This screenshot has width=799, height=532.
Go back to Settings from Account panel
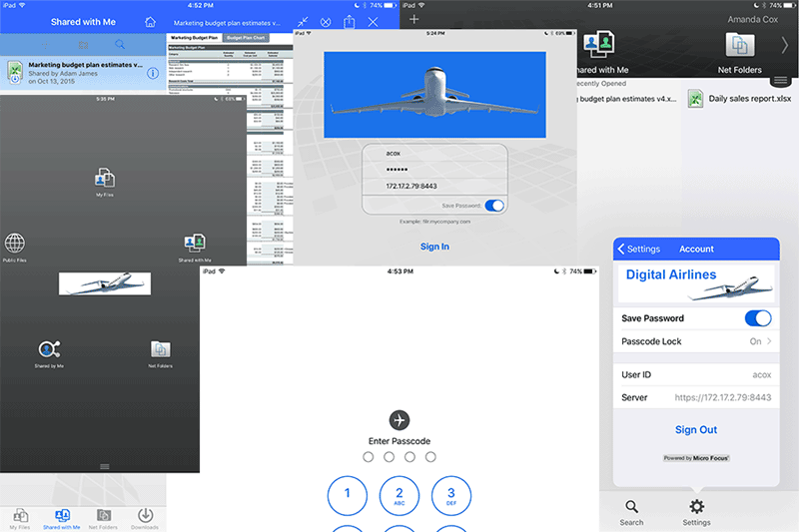(x=639, y=249)
